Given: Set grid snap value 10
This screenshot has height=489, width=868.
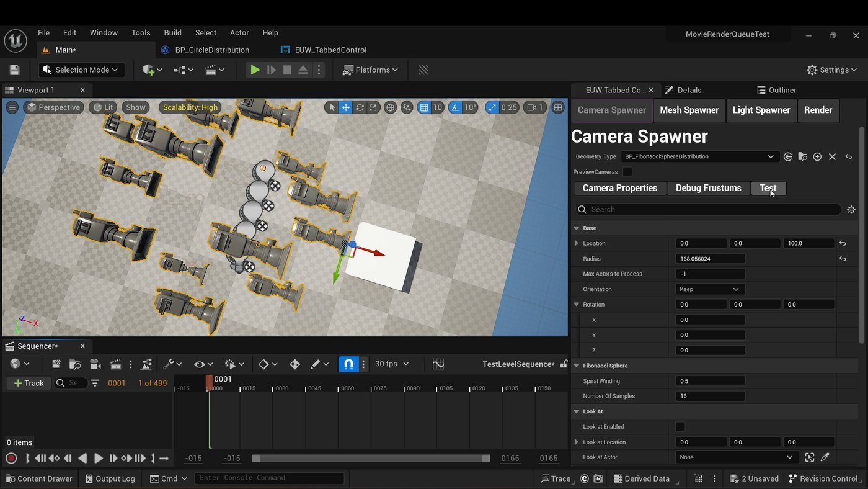Looking at the screenshot, I should pyautogui.click(x=438, y=107).
